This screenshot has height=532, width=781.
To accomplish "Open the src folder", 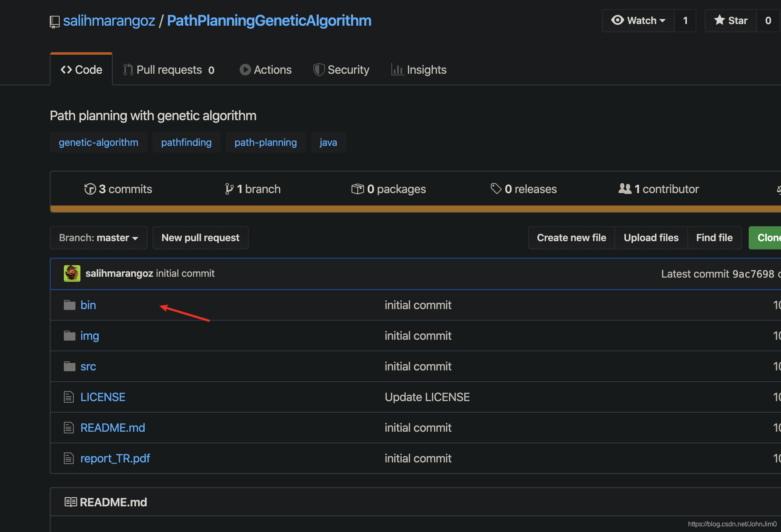I will (x=88, y=366).
